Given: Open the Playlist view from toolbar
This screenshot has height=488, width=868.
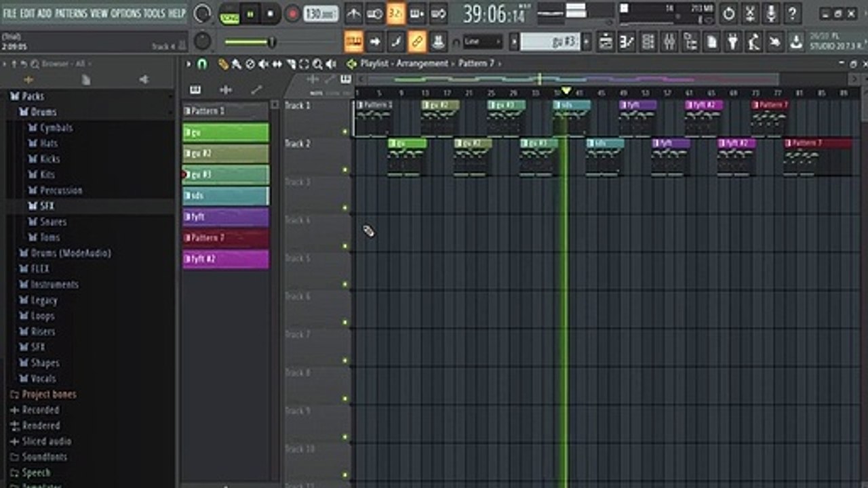Looking at the screenshot, I should [x=606, y=42].
